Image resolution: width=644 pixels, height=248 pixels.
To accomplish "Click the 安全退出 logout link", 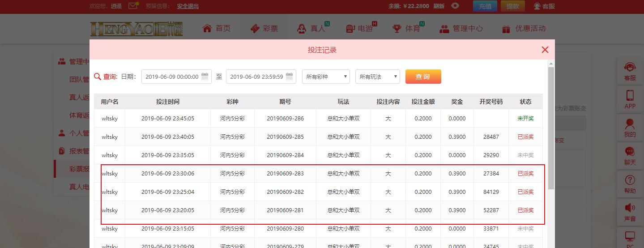I will (188, 6).
